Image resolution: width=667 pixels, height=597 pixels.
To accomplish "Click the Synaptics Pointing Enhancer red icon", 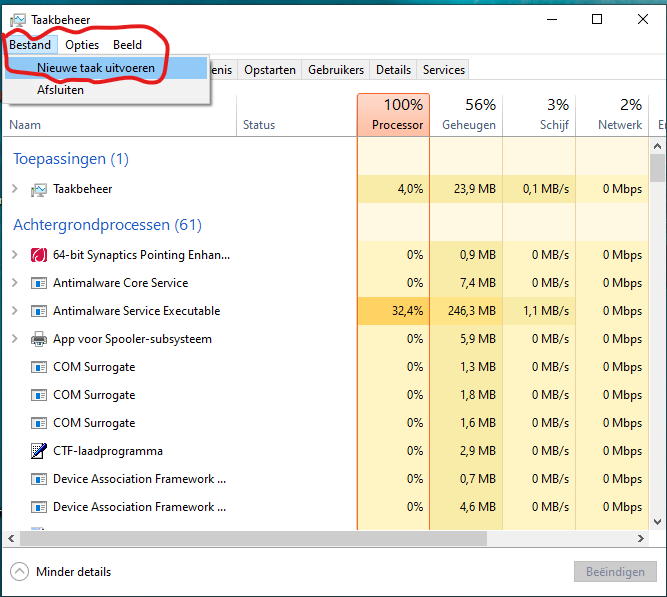I will pyautogui.click(x=39, y=255).
